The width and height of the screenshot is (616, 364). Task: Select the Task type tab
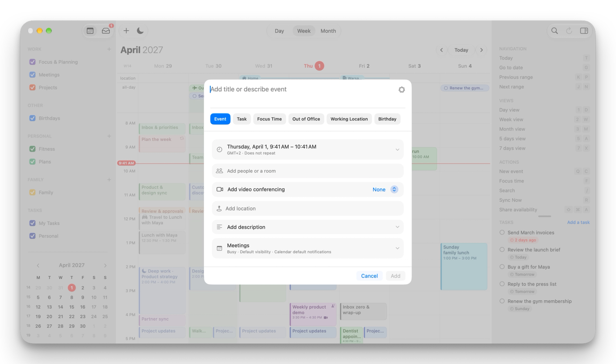tap(242, 119)
